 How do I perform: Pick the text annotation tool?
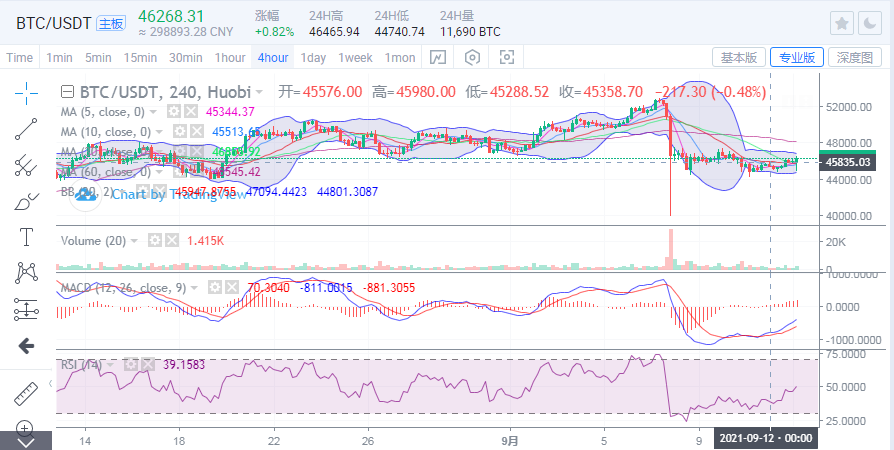coord(26,237)
